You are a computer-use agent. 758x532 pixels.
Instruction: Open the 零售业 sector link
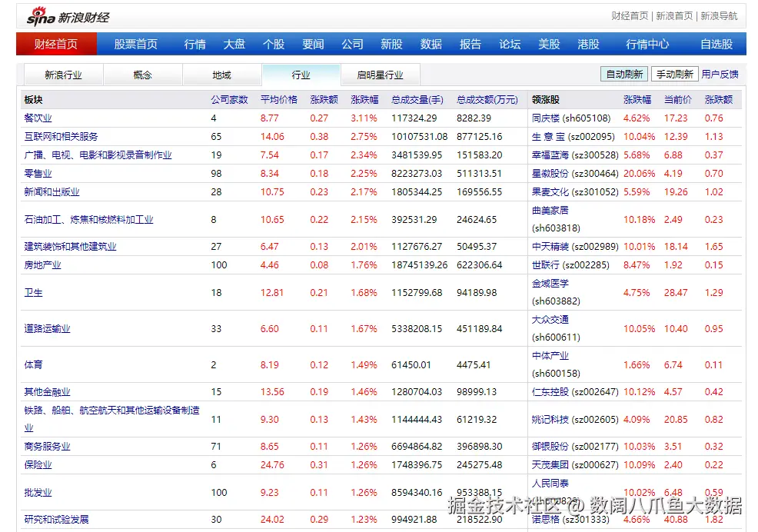(x=38, y=173)
